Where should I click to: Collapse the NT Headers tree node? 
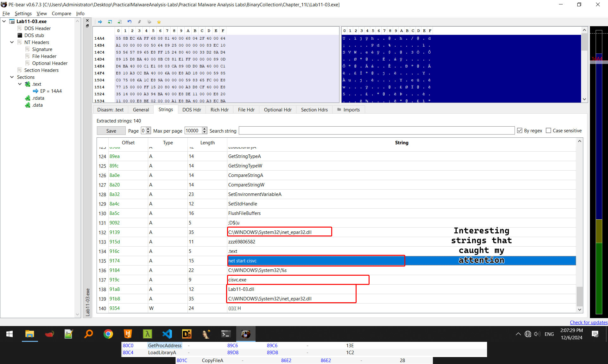[x=12, y=42]
